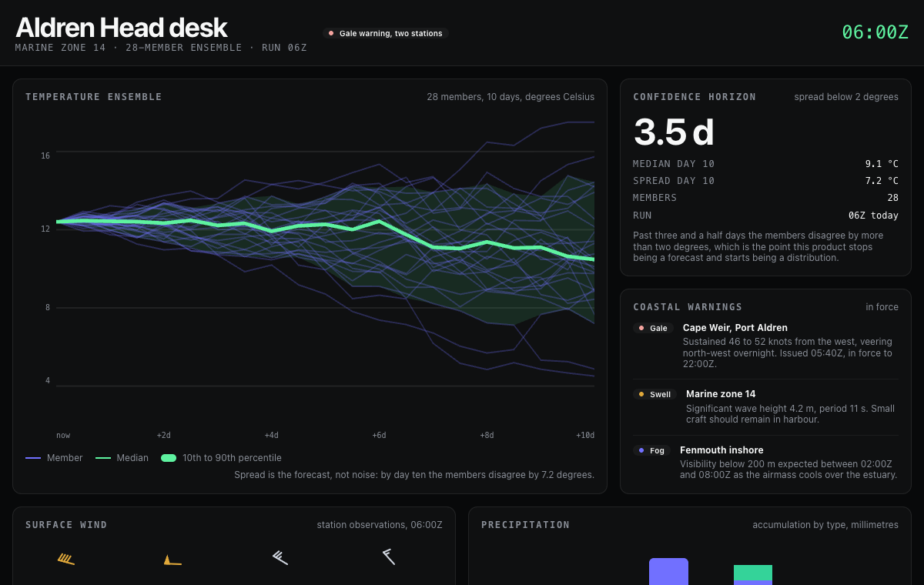Click the 'Precipitation' panel heading
This screenshot has width=924, height=585.
525,525
